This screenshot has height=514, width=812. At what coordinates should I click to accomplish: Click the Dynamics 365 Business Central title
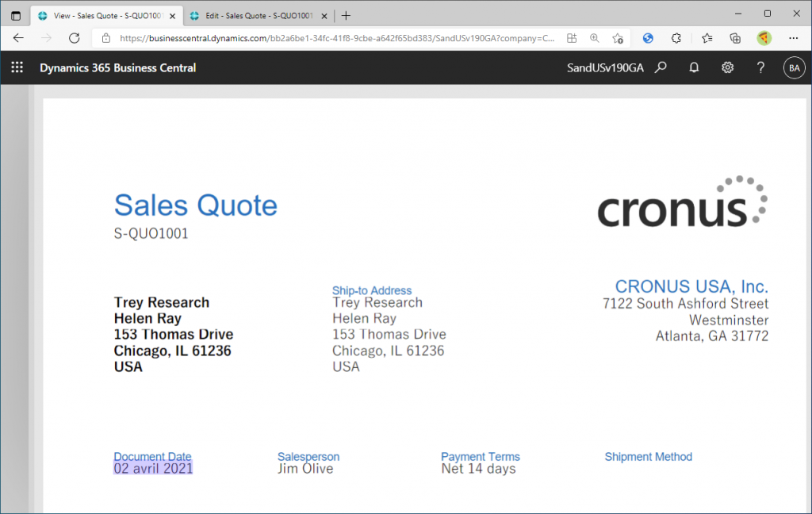click(x=118, y=68)
